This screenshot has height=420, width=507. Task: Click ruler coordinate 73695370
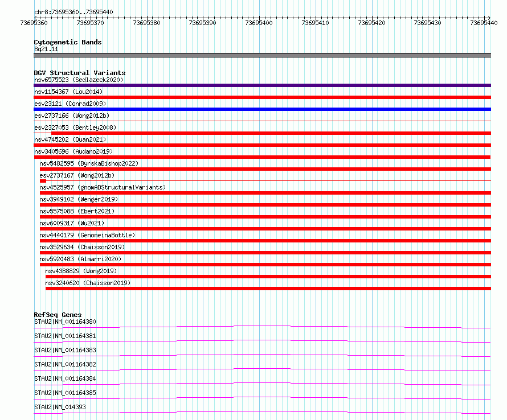[90, 23]
